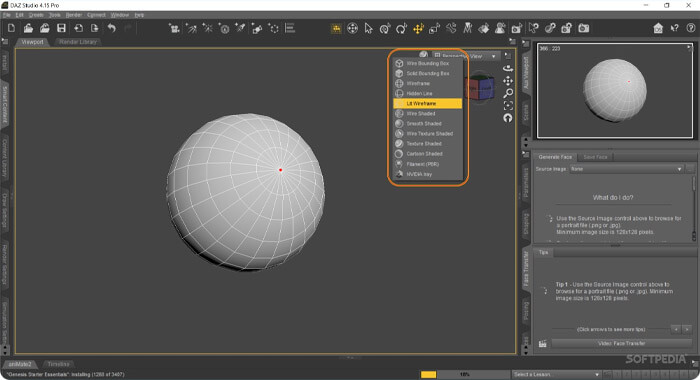Viewport: 700px width, 380px height.
Task: Switch to the Generate Face tab
Action: 555,157
